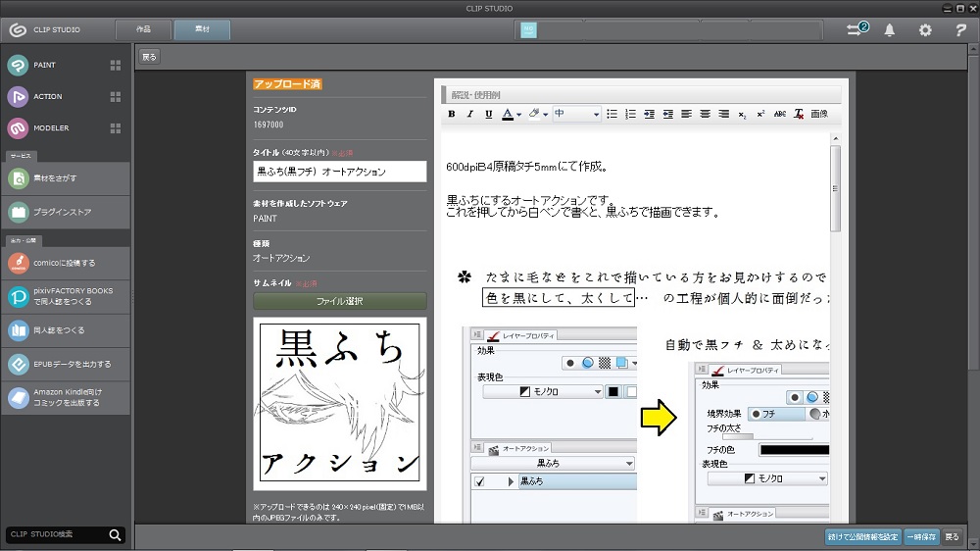Click the content ID 1697000
Image resolution: width=980 pixels, height=551 pixels.
(x=269, y=125)
